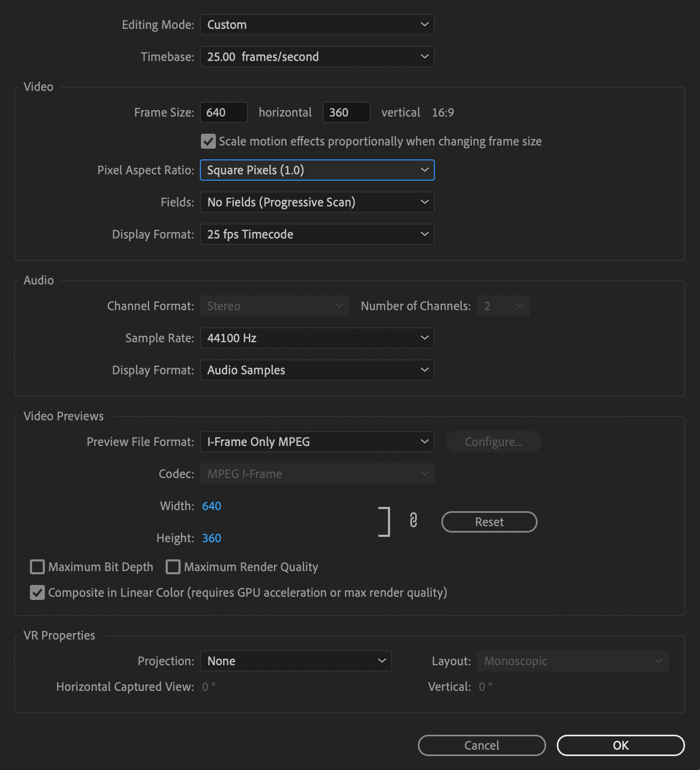
Task: Click the blue Width value 640
Action: [211, 506]
